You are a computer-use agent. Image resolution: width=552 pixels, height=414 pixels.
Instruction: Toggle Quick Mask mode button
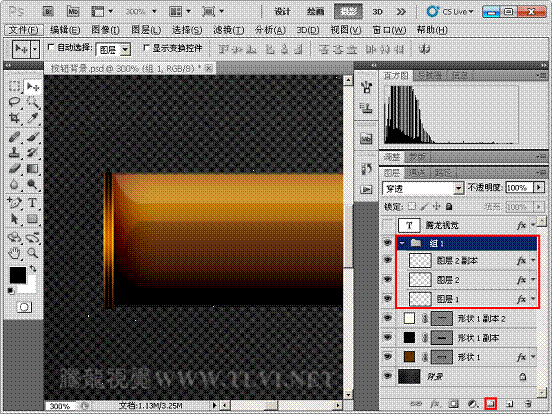tap(24, 307)
